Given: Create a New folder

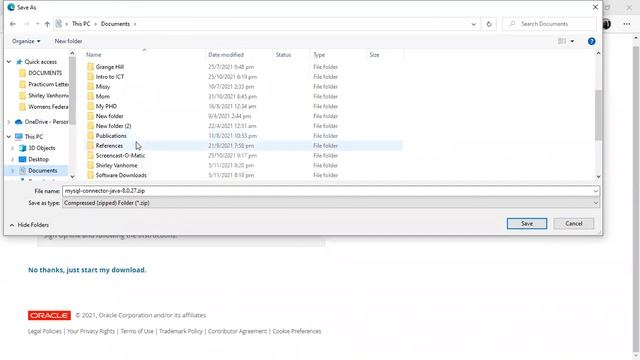Looking at the screenshot, I should (x=68, y=41).
